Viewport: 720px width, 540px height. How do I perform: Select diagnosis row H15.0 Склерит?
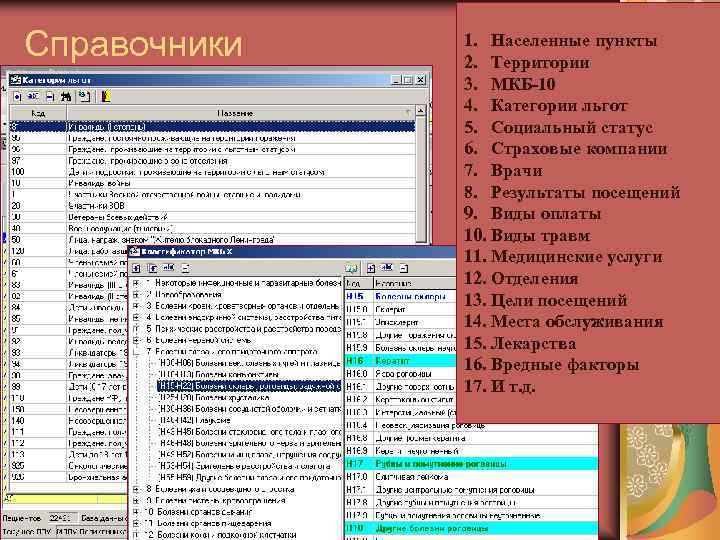(400, 309)
